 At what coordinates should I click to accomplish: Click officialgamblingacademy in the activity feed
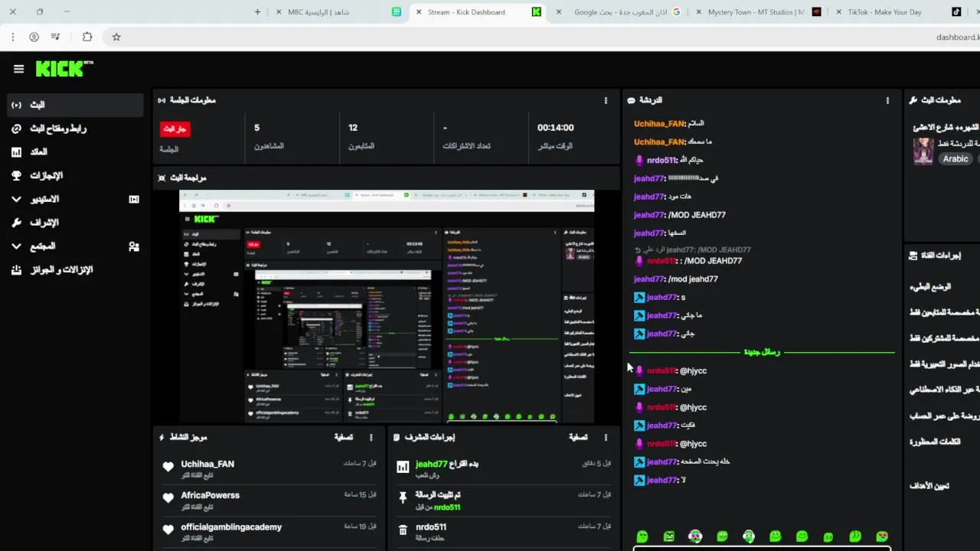[x=231, y=527]
